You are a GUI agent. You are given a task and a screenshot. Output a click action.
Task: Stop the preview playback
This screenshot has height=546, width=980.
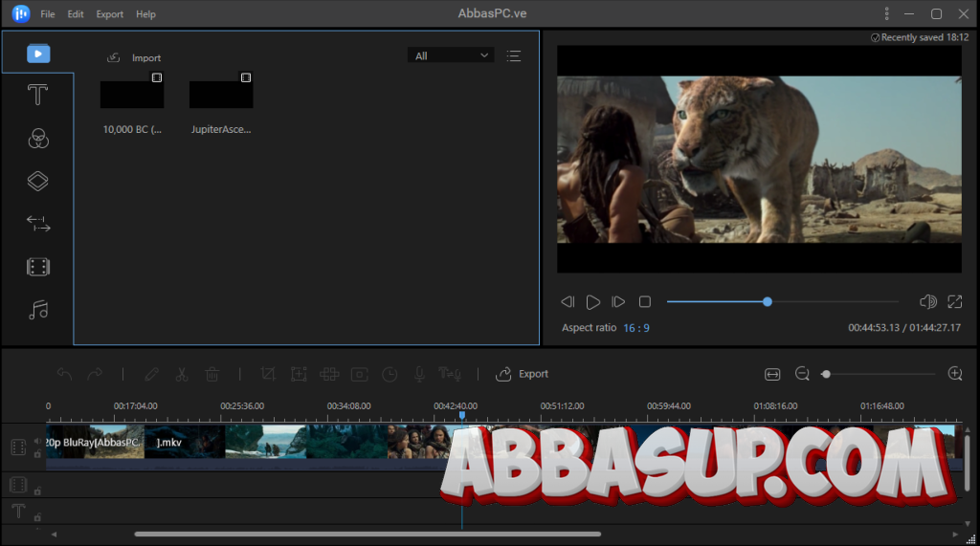click(645, 302)
